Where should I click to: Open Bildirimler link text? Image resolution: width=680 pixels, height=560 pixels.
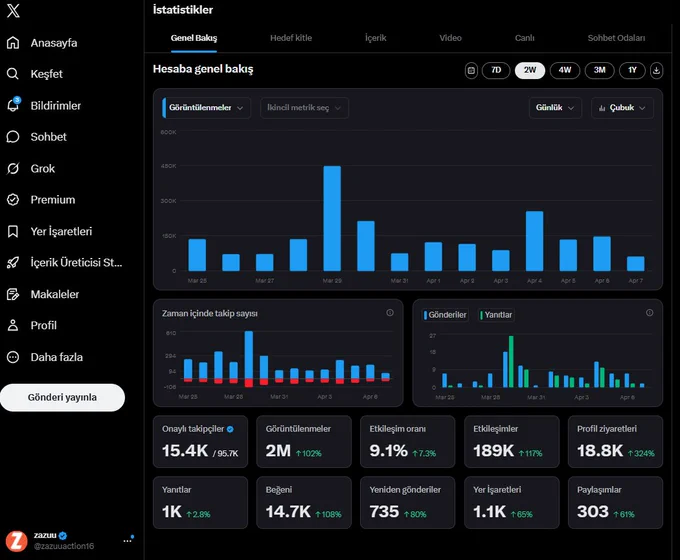coord(56,106)
